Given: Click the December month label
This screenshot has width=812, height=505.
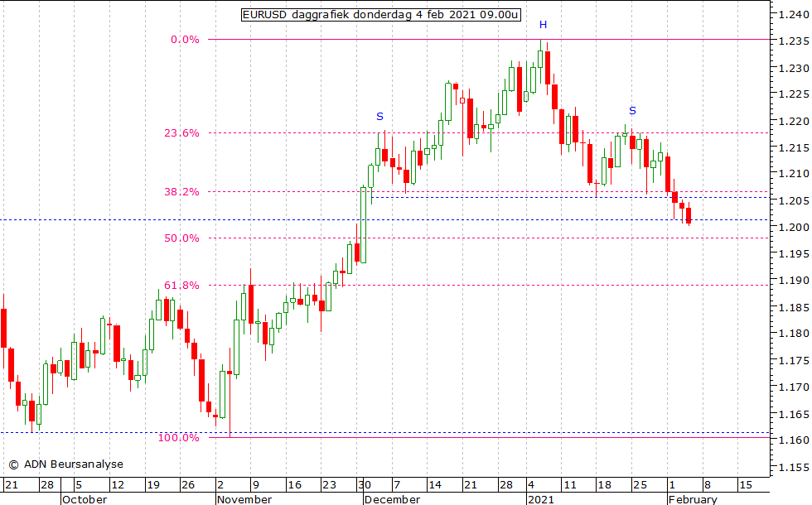Looking at the screenshot, I should coord(393,499).
